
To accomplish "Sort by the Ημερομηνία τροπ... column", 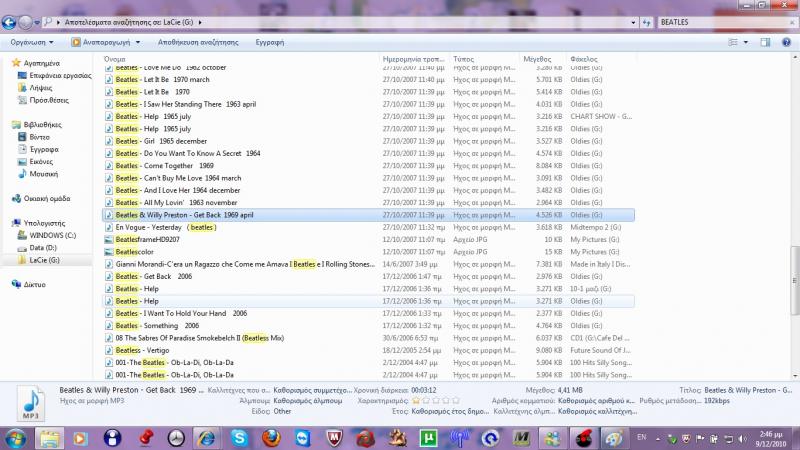I will pos(414,59).
